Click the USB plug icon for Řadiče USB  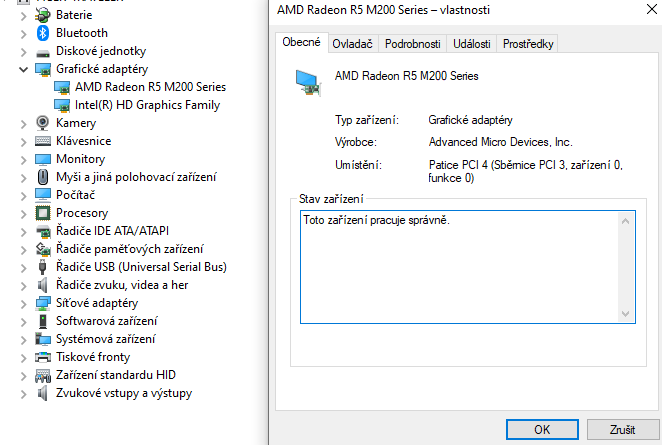click(x=42, y=267)
